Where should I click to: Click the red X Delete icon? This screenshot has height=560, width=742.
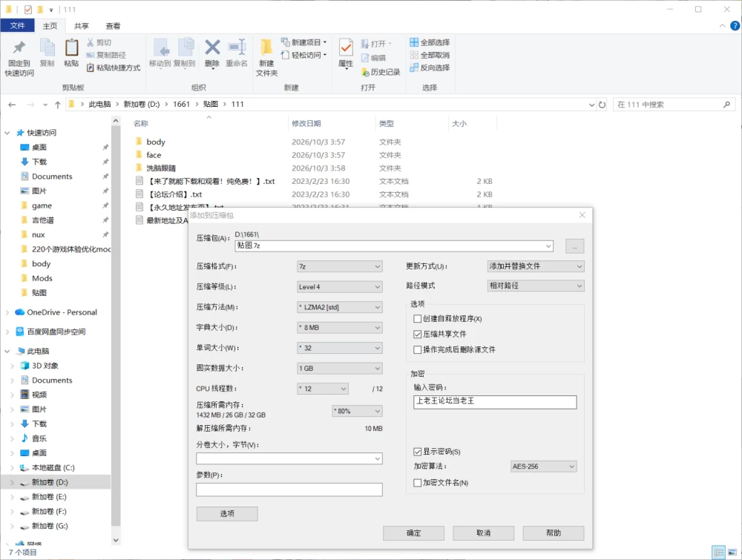212,47
